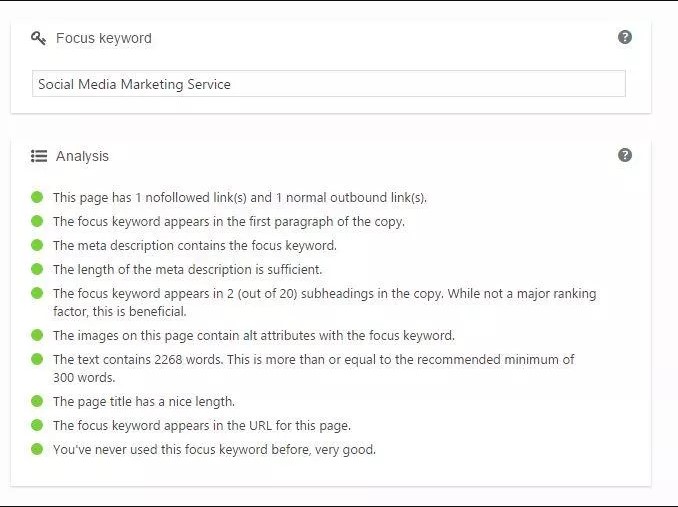This screenshot has height=507, width=678.
Task: Click green bullet for meta description keyword
Action: pos(37,245)
